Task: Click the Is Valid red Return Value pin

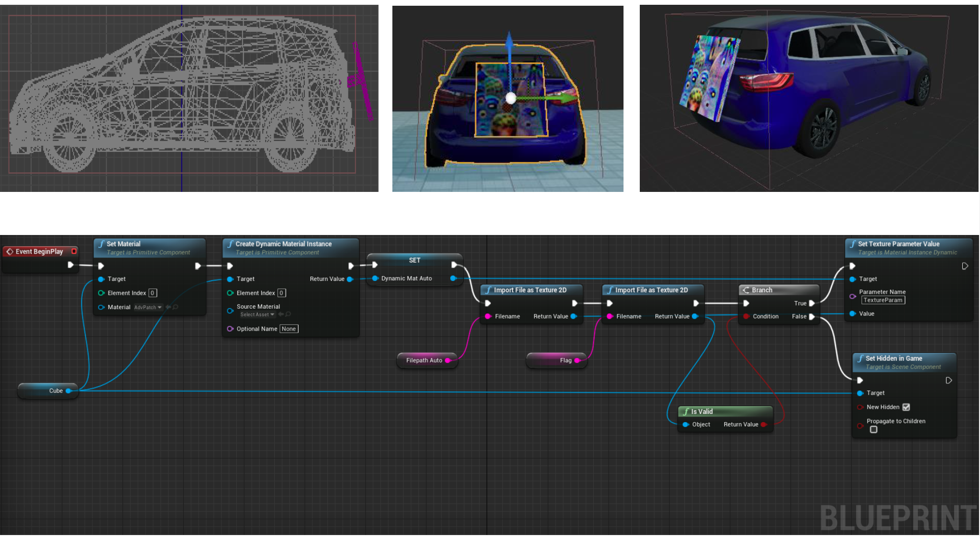Action: click(x=763, y=424)
